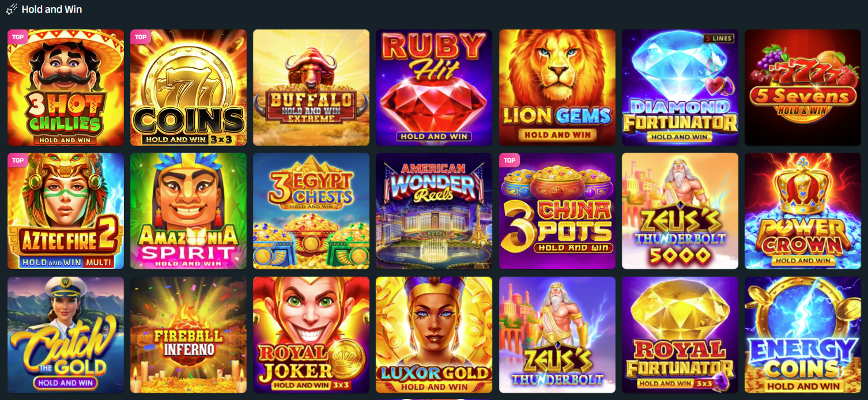
Task: Open the Ruby Hit slot
Action: click(x=434, y=88)
